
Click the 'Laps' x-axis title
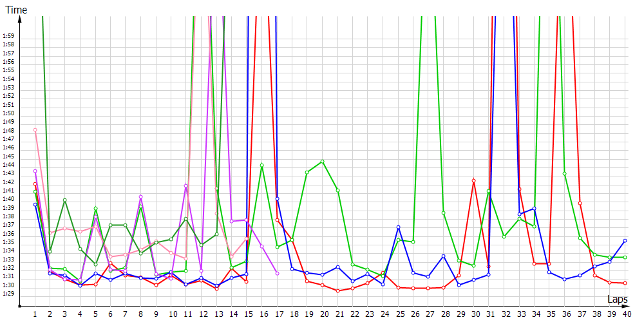pos(617,299)
